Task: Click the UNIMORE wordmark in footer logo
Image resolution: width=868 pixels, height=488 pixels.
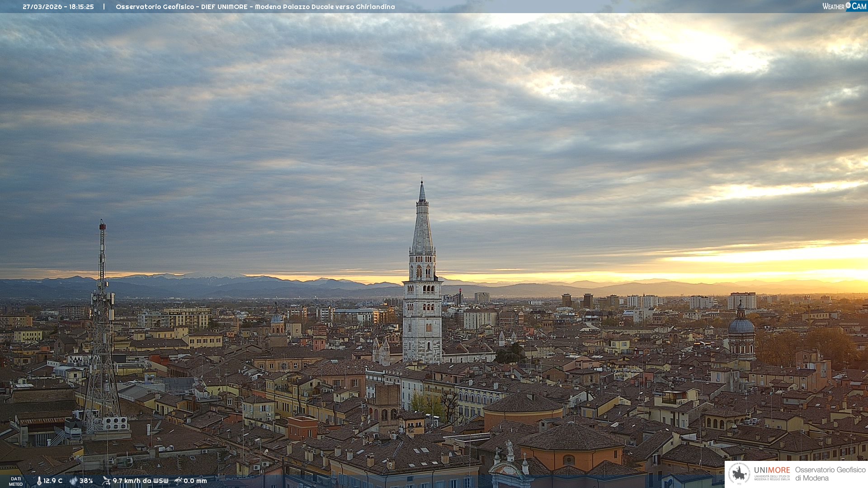Action: point(772,470)
